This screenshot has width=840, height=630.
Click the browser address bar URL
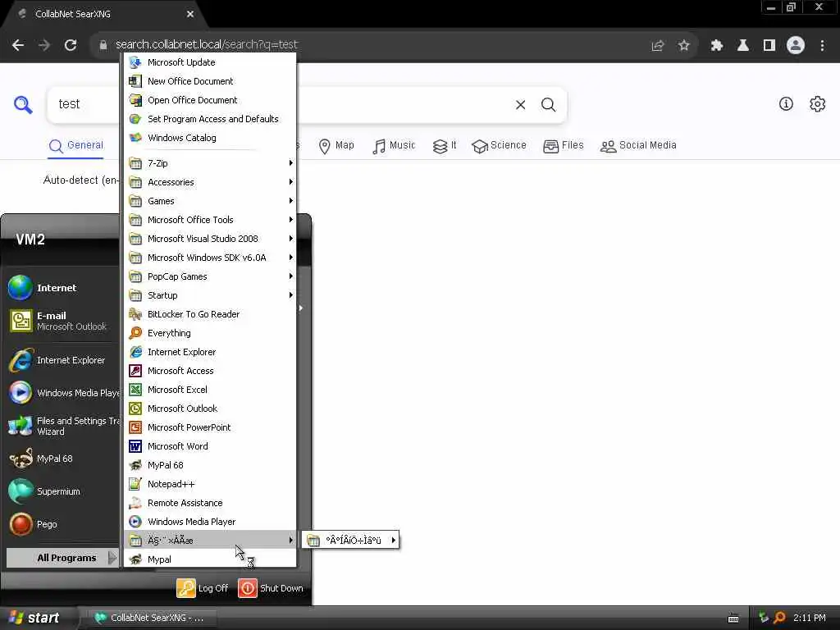pyautogui.click(x=206, y=44)
